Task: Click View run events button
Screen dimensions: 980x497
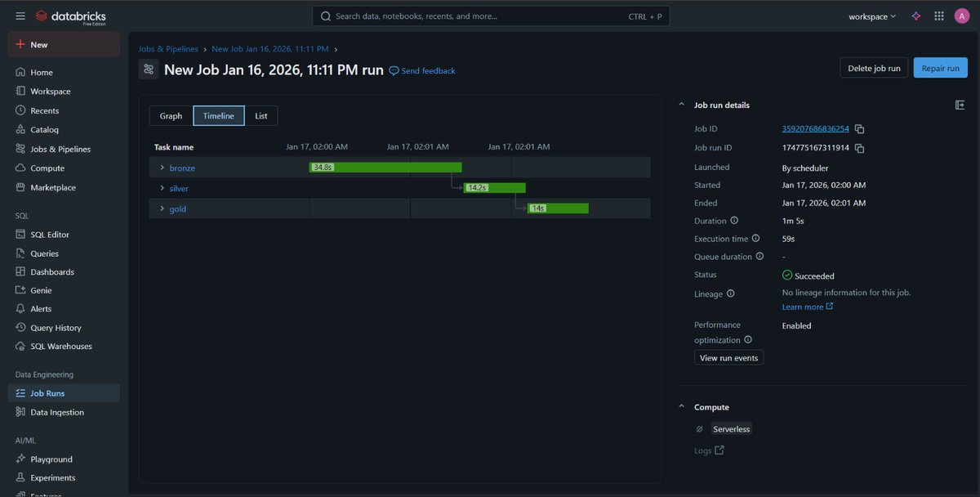Action: pyautogui.click(x=728, y=358)
